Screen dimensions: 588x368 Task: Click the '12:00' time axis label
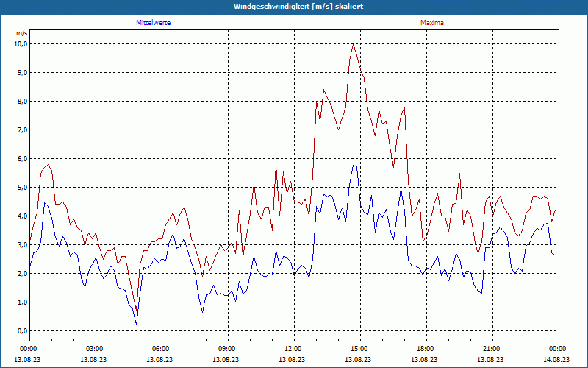pyautogui.click(x=293, y=349)
